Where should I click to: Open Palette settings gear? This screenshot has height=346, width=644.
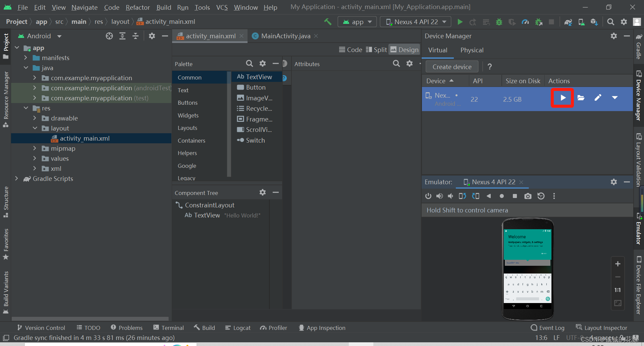[x=263, y=63]
